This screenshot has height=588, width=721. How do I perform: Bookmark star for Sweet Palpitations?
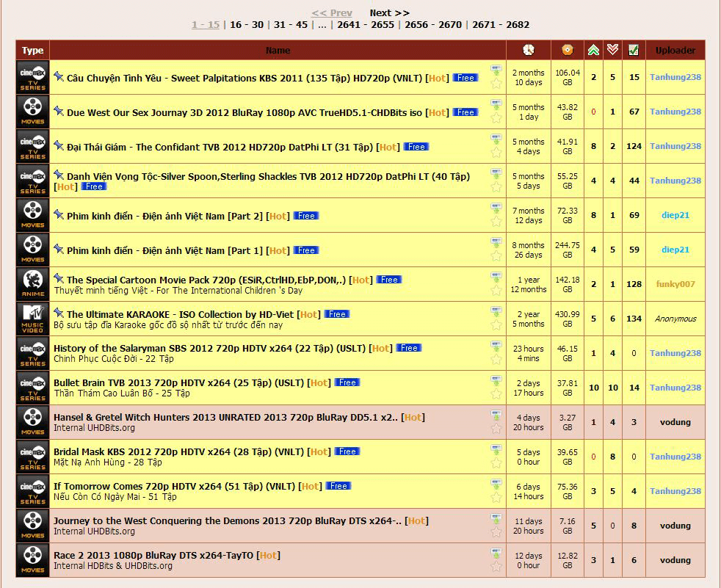[496, 83]
